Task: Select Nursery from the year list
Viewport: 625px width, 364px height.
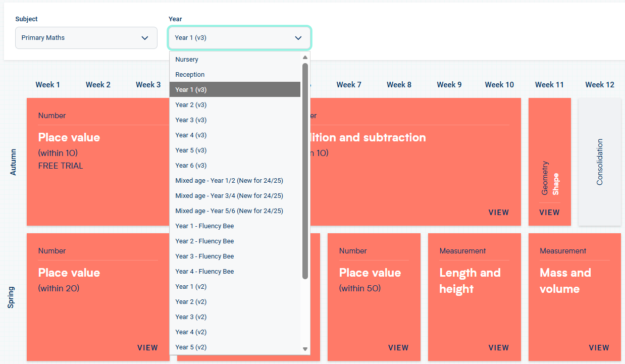Action: 187,60
